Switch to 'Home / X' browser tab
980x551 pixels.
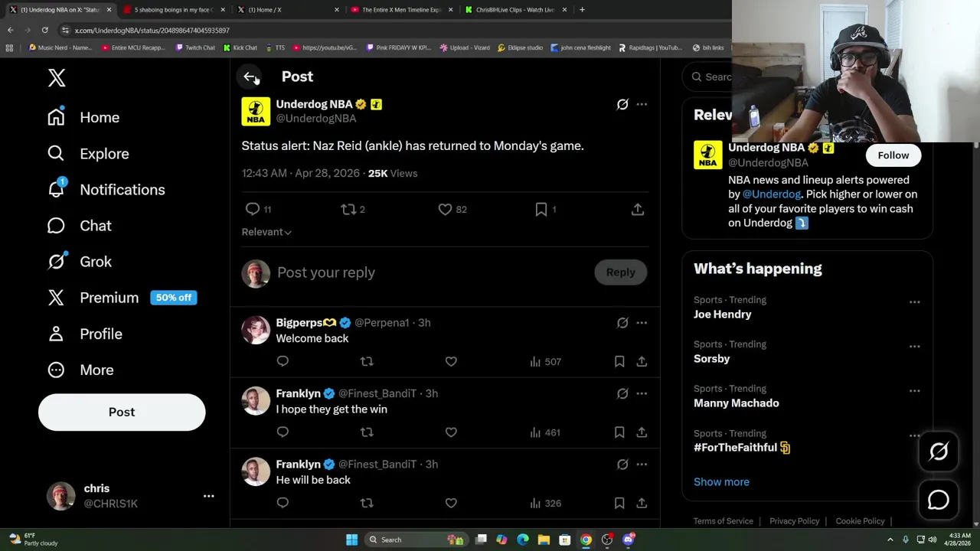pyautogui.click(x=287, y=10)
